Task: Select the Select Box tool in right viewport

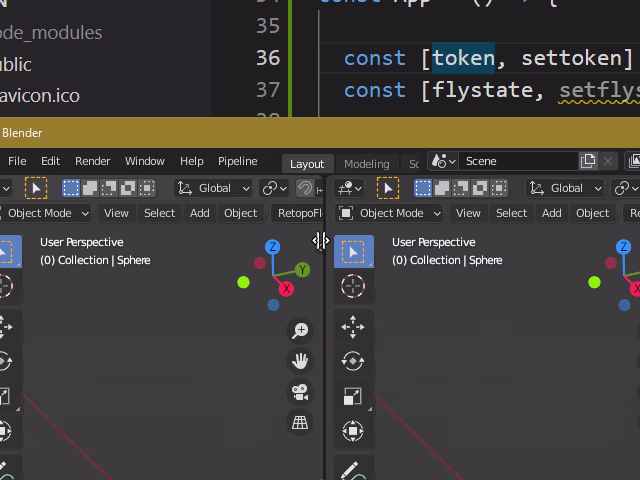Action: click(x=354, y=251)
